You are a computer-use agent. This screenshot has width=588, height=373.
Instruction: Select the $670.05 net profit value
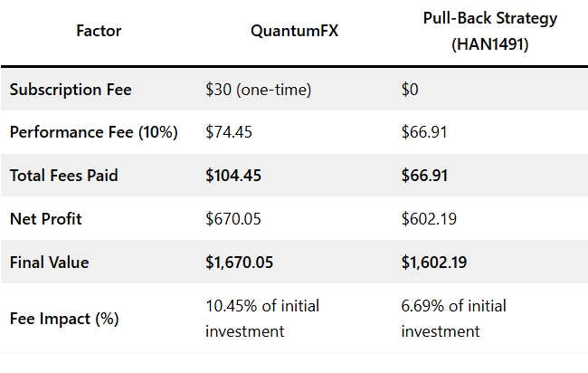tap(233, 219)
